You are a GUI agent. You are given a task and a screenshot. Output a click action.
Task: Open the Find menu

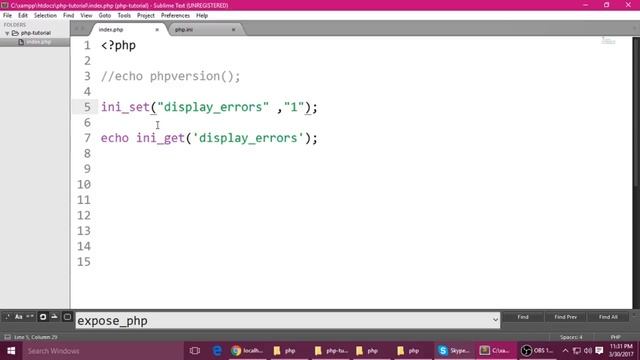click(69, 16)
